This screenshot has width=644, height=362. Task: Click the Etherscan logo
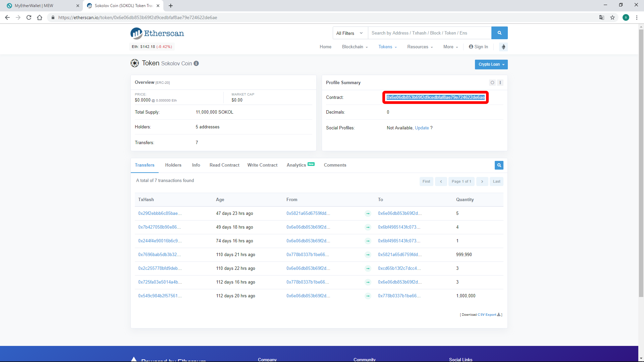click(x=157, y=33)
